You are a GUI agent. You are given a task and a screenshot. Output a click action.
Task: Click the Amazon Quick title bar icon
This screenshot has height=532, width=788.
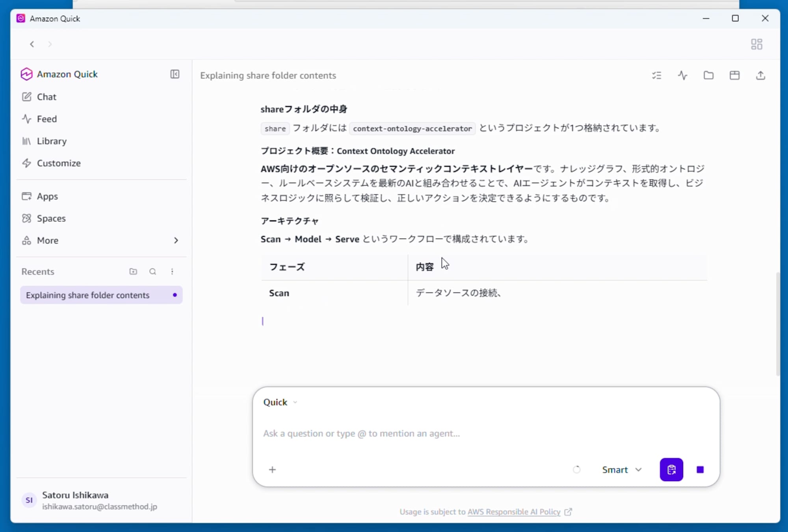click(21, 19)
